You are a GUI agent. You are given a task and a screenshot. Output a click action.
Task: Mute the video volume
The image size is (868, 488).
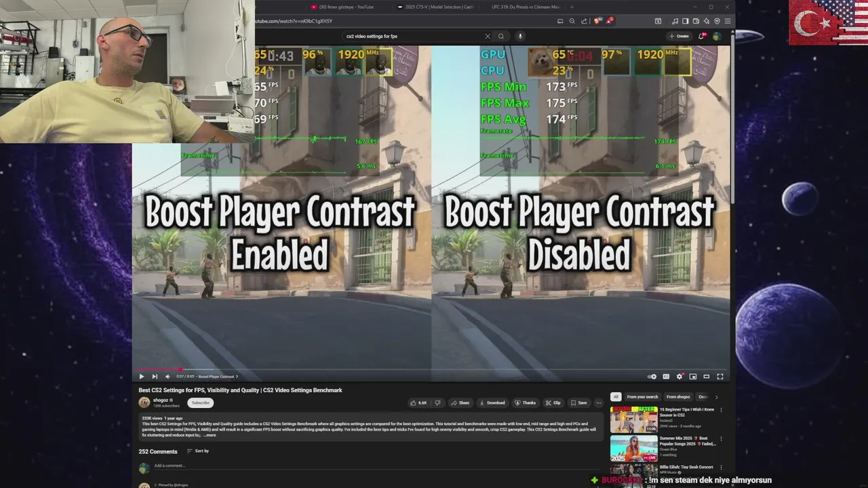pyautogui.click(x=167, y=377)
